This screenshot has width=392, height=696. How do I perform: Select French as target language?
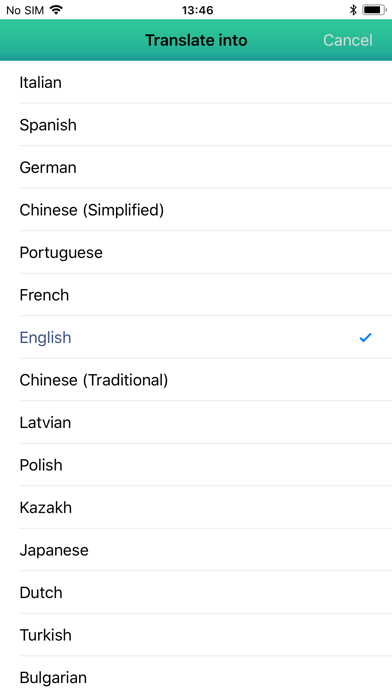click(196, 295)
